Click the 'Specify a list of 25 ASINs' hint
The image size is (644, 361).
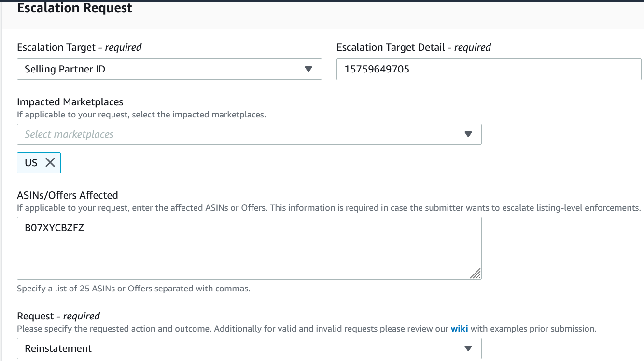(x=134, y=289)
